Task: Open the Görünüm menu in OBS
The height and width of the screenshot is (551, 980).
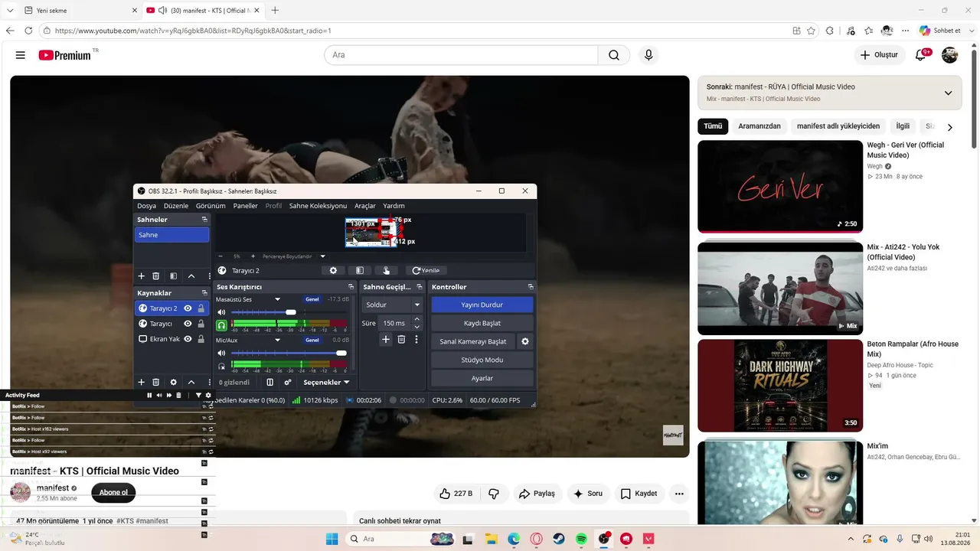Action: (x=211, y=206)
